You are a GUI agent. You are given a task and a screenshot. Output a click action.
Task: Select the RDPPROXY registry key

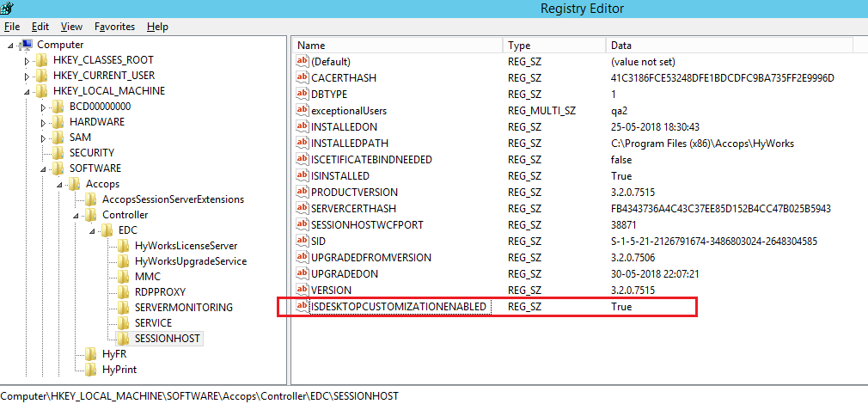pyautogui.click(x=160, y=292)
